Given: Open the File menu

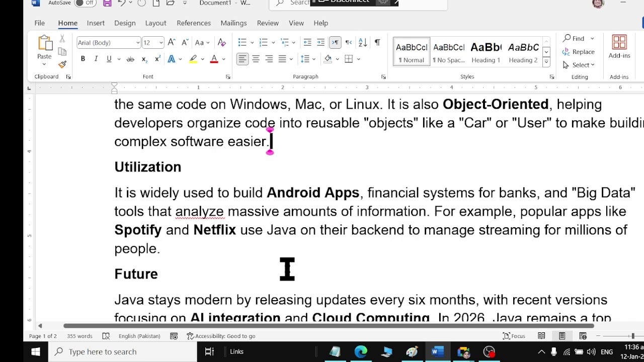Looking at the screenshot, I should click(x=39, y=23).
